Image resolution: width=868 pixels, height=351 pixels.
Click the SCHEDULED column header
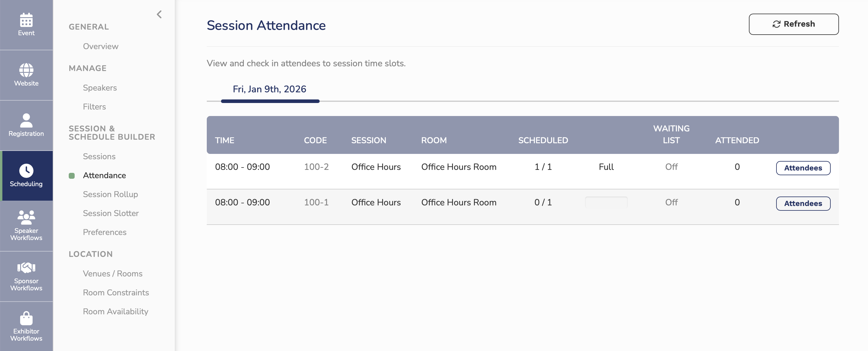(543, 140)
